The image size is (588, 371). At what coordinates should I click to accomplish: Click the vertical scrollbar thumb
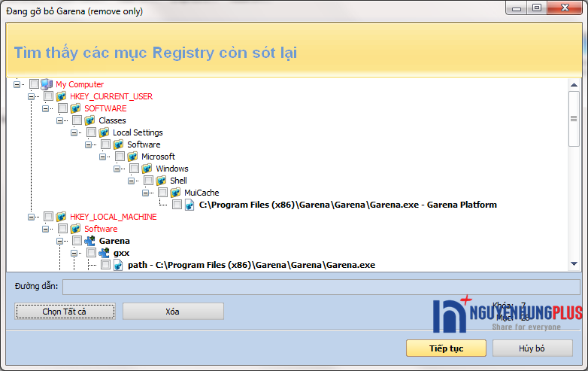(574, 119)
